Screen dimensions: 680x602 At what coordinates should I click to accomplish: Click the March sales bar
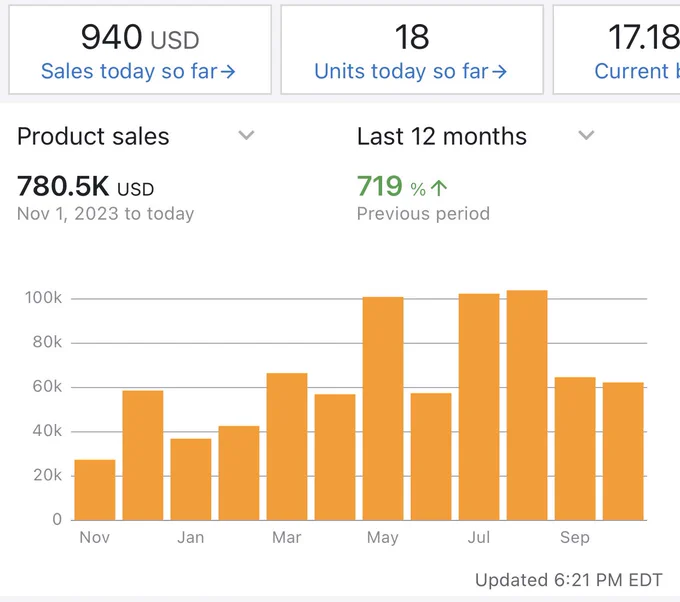[x=287, y=446]
